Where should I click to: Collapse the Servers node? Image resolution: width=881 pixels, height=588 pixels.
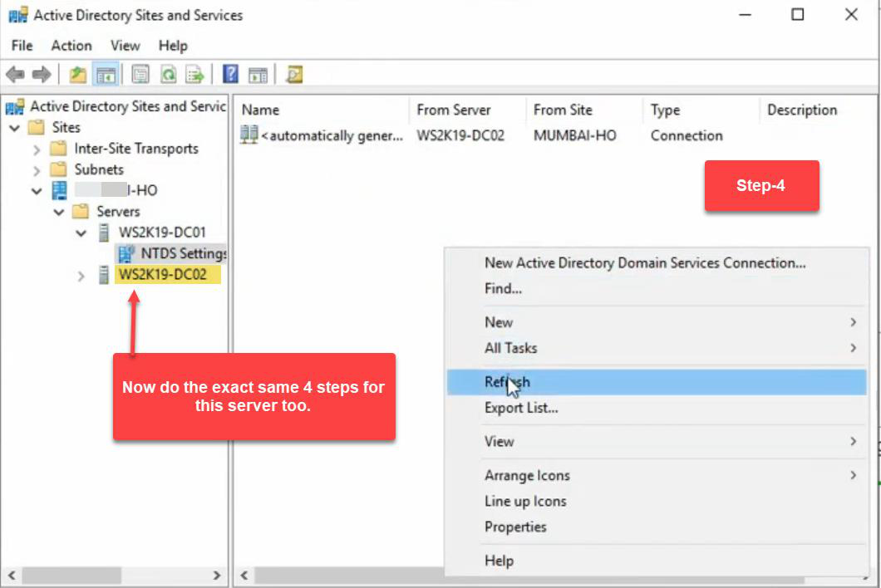tap(58, 213)
